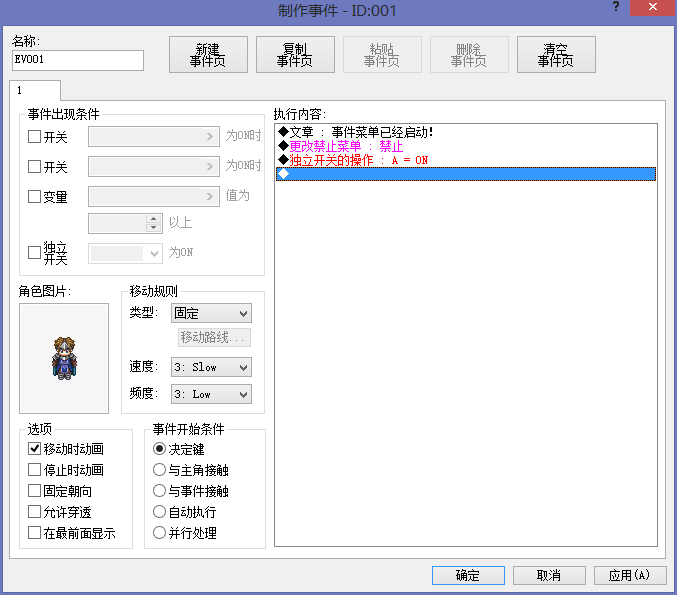
Task: Open the second 开关 selector box
Action: (154, 166)
